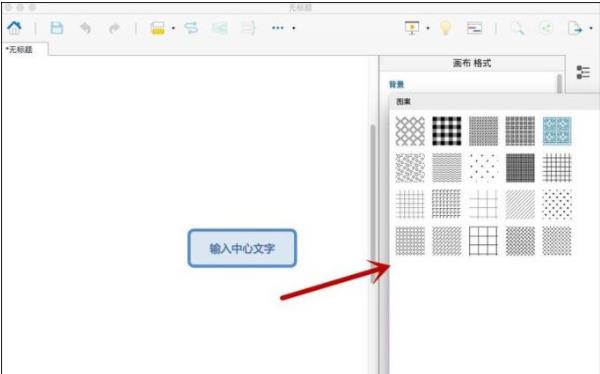The height and width of the screenshot is (374, 600).
Task: Choose the blue floral tile pattern
Action: click(557, 131)
